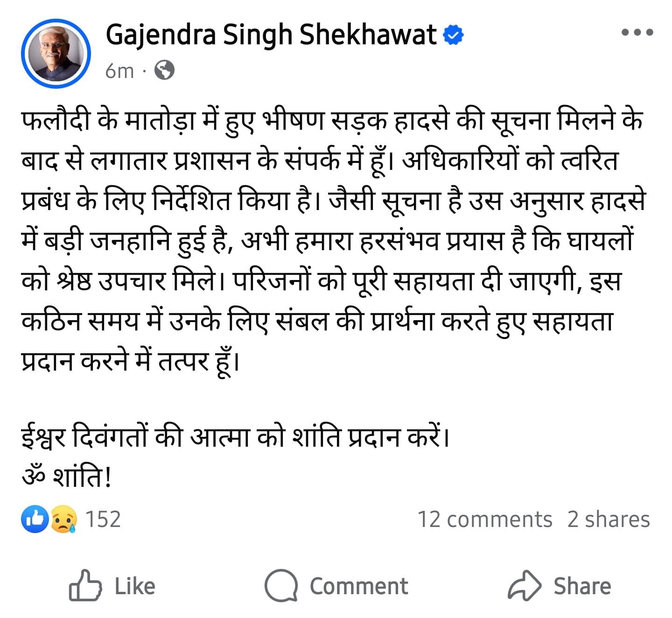The width and height of the screenshot is (672, 618).
Task: Open the Gajendra Singh Shekhawat profile name
Action: tap(271, 35)
